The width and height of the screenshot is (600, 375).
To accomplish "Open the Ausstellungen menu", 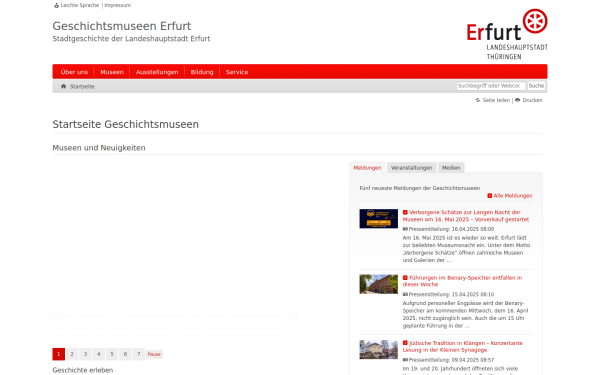I will click(x=157, y=72).
